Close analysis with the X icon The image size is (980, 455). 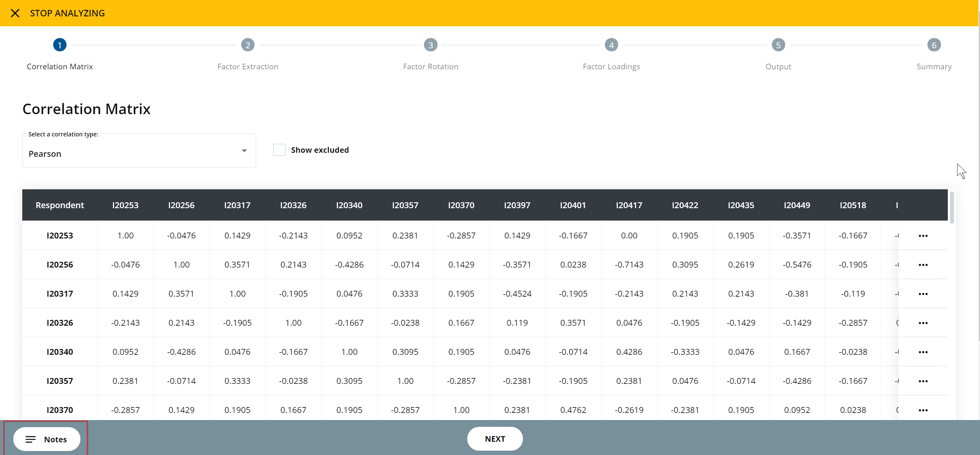[x=15, y=13]
